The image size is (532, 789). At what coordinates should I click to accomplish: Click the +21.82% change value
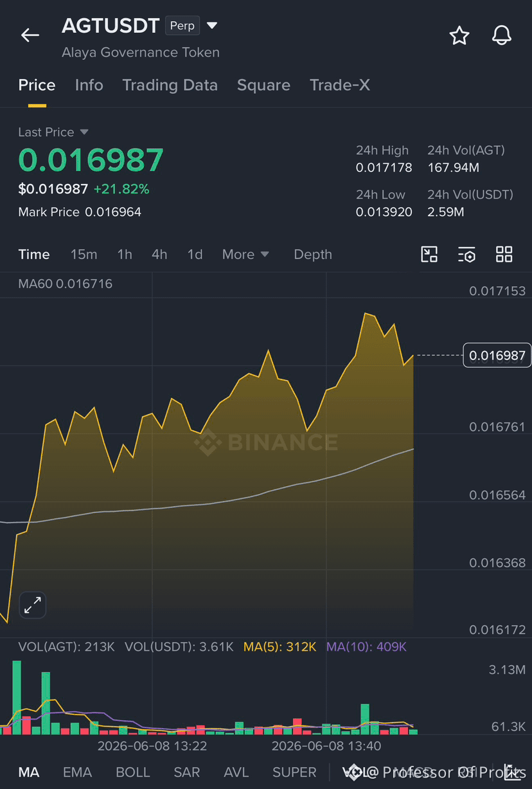pyautogui.click(x=121, y=189)
